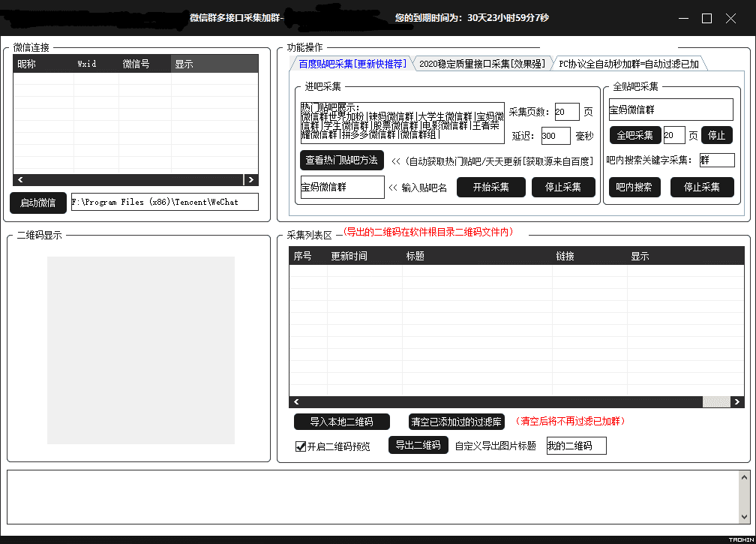
Task: Focus the 延迟 milliseconds field
Action: pos(556,136)
